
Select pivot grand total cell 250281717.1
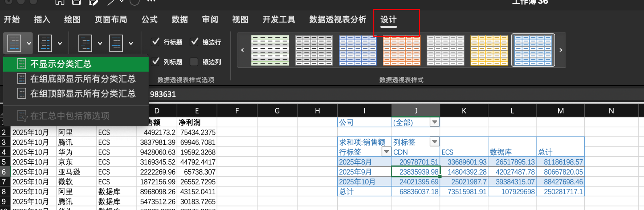coord(560,191)
